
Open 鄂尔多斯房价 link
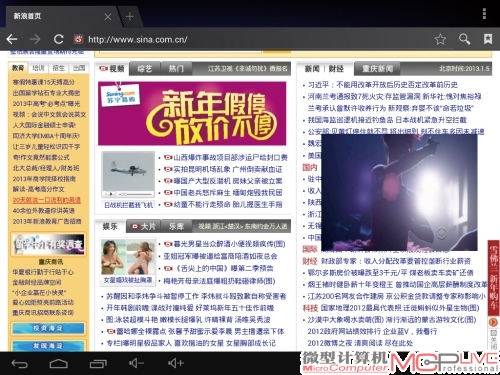(391, 273)
